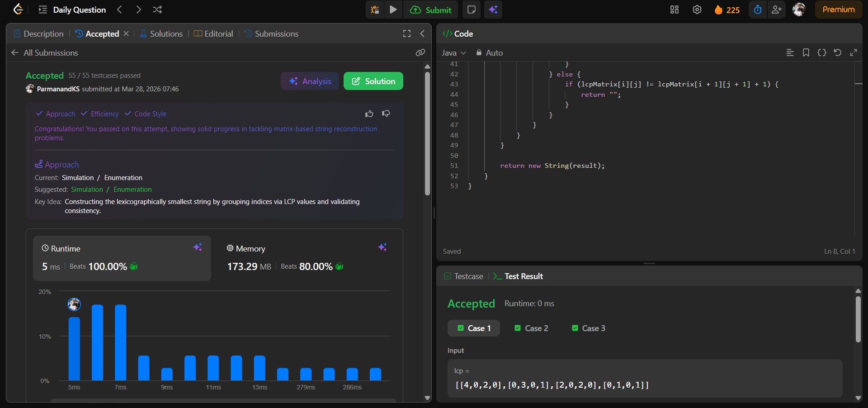Open the settings gear icon
The width and height of the screenshot is (868, 408).
(697, 9)
